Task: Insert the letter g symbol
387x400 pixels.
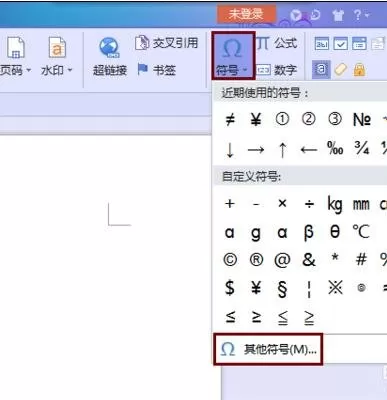Action: pyautogui.click(x=256, y=234)
